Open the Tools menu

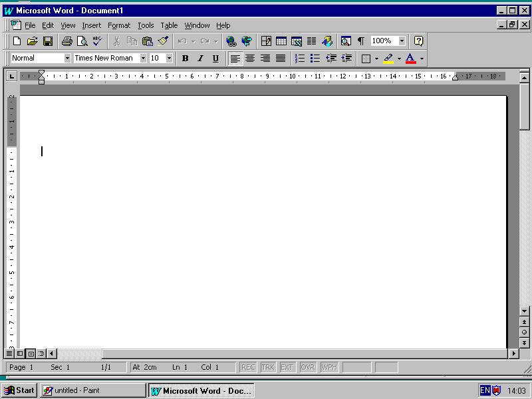pos(146,25)
